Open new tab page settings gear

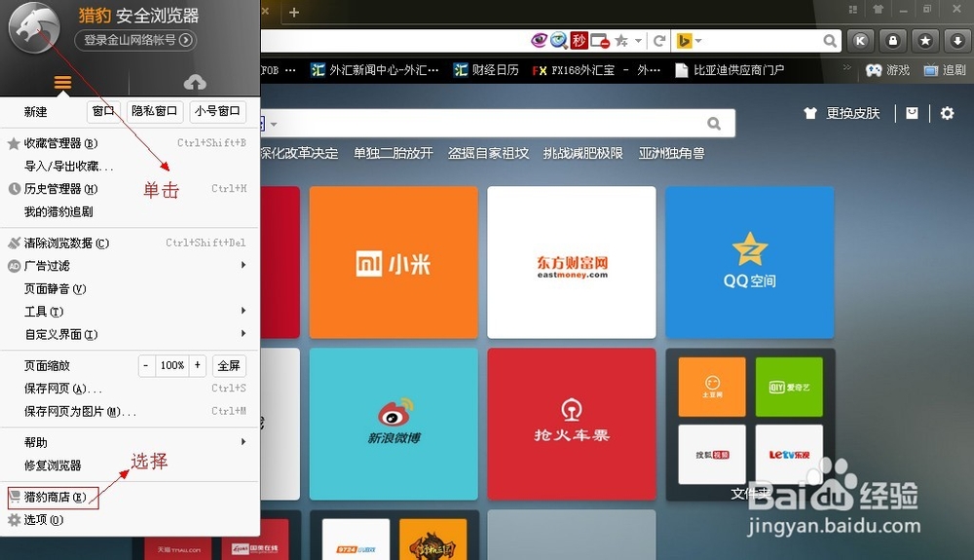pyautogui.click(x=947, y=113)
